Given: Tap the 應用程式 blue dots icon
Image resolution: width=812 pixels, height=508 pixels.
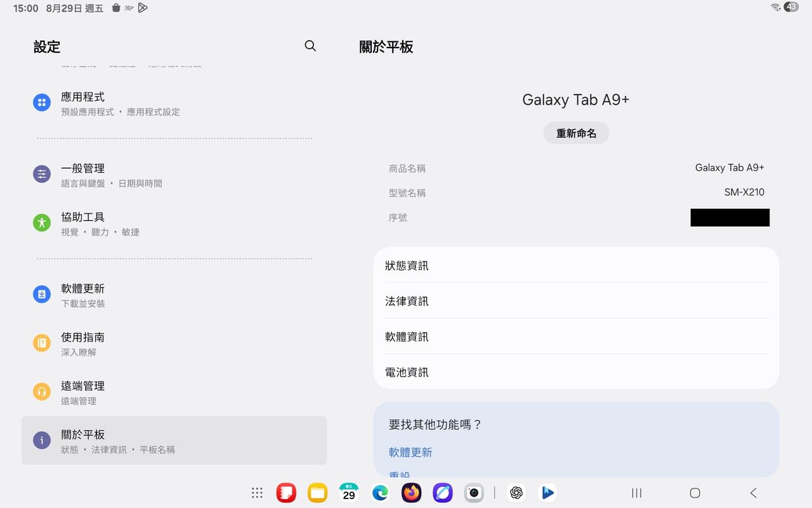Looking at the screenshot, I should click(42, 102).
